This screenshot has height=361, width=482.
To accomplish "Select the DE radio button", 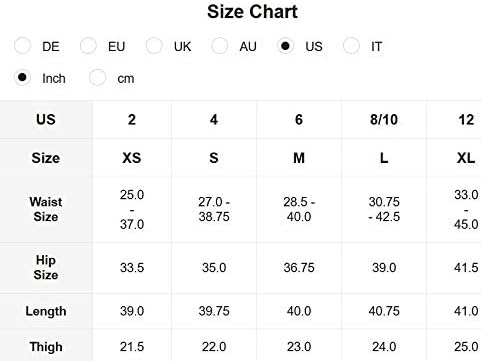I will click(x=22, y=46).
